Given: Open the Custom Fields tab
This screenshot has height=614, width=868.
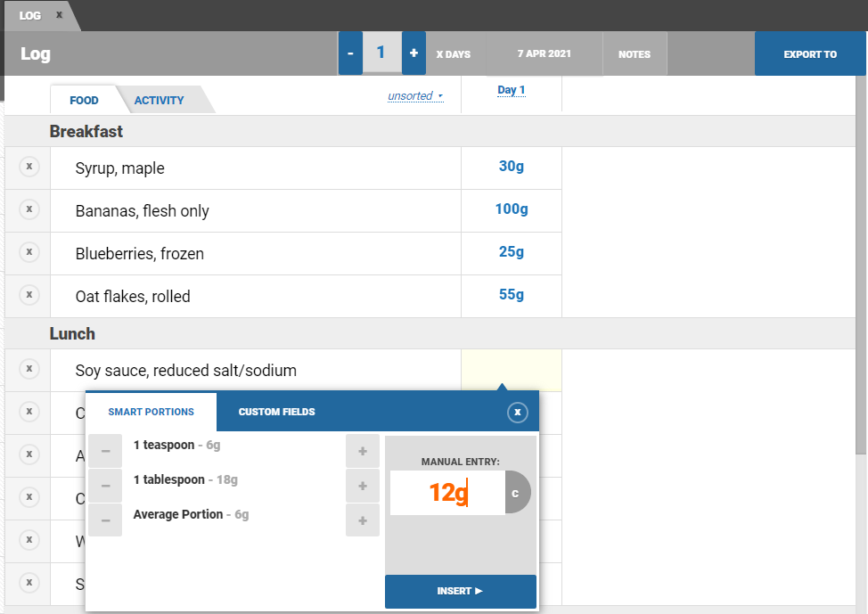Looking at the screenshot, I should (276, 412).
